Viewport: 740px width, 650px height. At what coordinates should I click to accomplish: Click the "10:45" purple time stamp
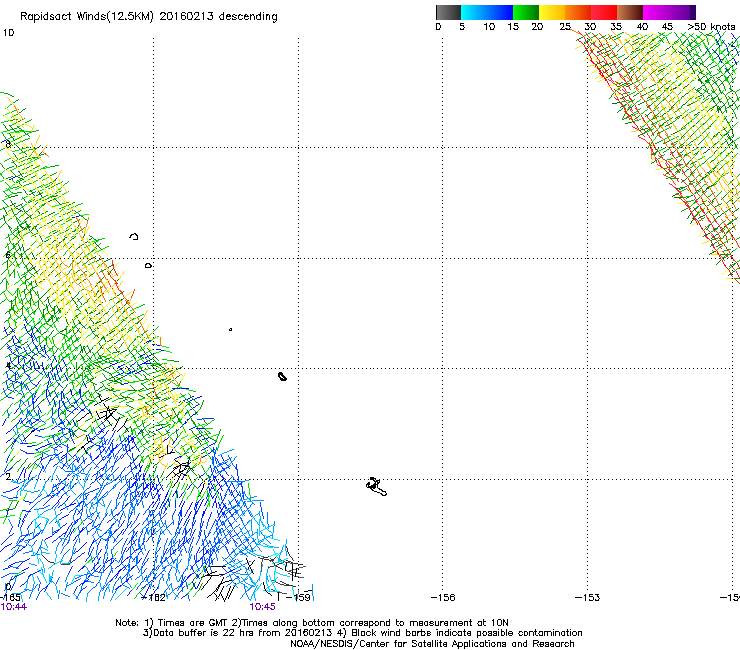point(262,607)
